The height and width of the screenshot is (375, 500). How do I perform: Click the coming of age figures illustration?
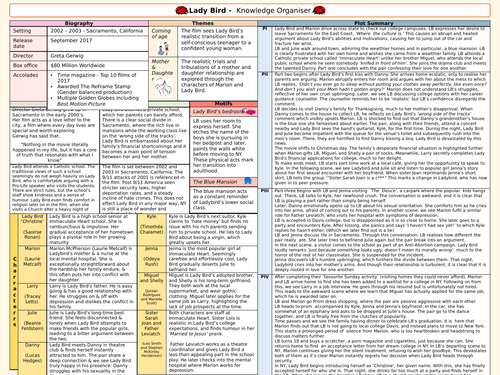(x=163, y=48)
